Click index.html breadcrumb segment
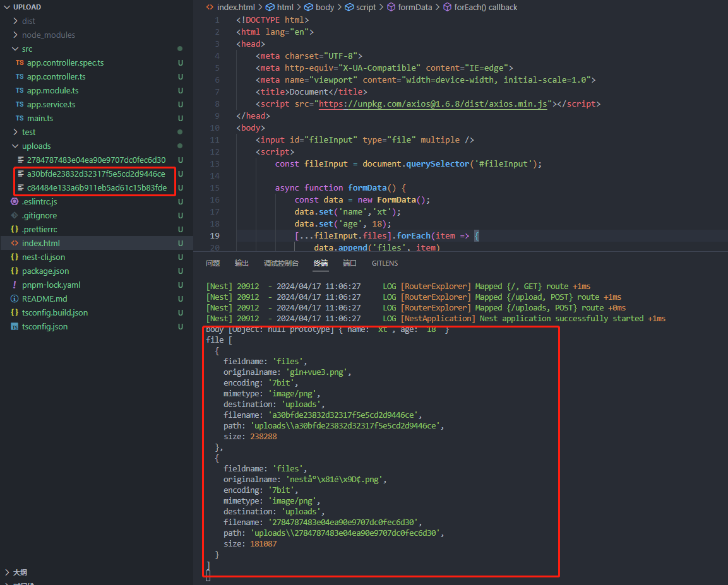This screenshot has width=728, height=585. pos(236,7)
